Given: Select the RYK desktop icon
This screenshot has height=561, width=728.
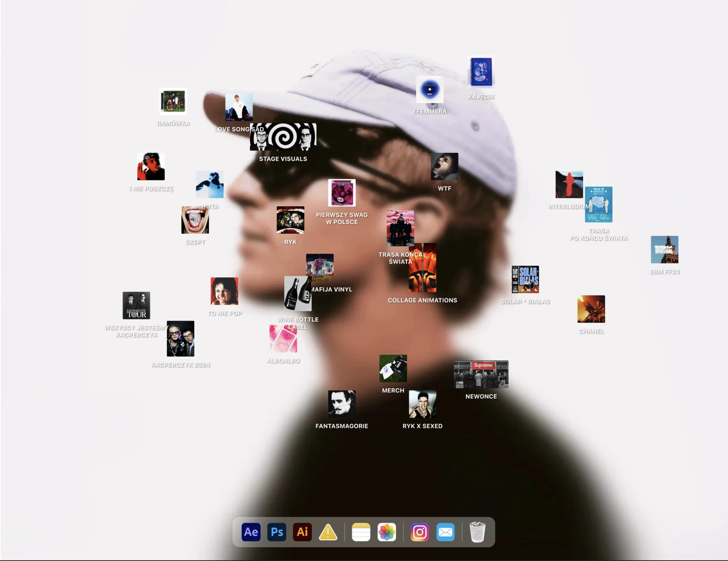Looking at the screenshot, I should coord(291,220).
